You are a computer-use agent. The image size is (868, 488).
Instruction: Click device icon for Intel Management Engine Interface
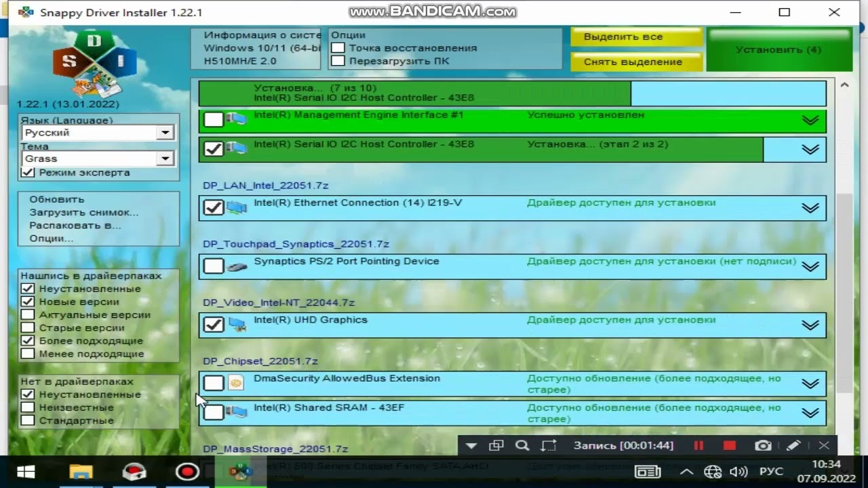236,119
